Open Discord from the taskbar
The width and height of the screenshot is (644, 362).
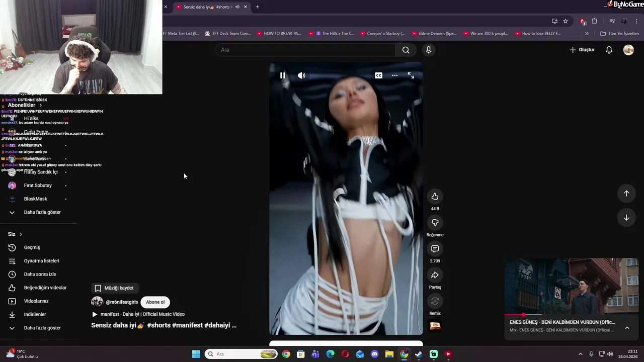click(x=374, y=354)
